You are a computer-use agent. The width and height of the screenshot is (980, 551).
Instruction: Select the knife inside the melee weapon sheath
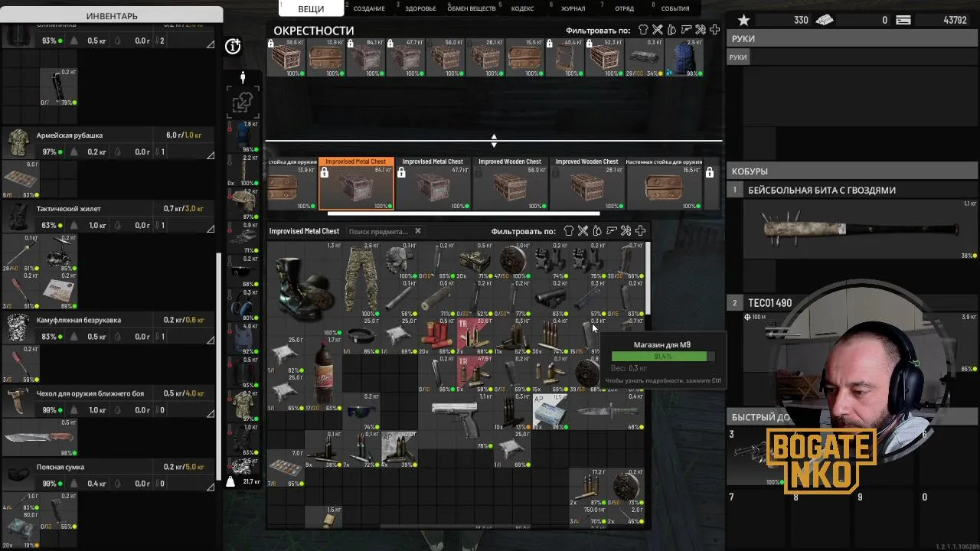click(x=40, y=439)
